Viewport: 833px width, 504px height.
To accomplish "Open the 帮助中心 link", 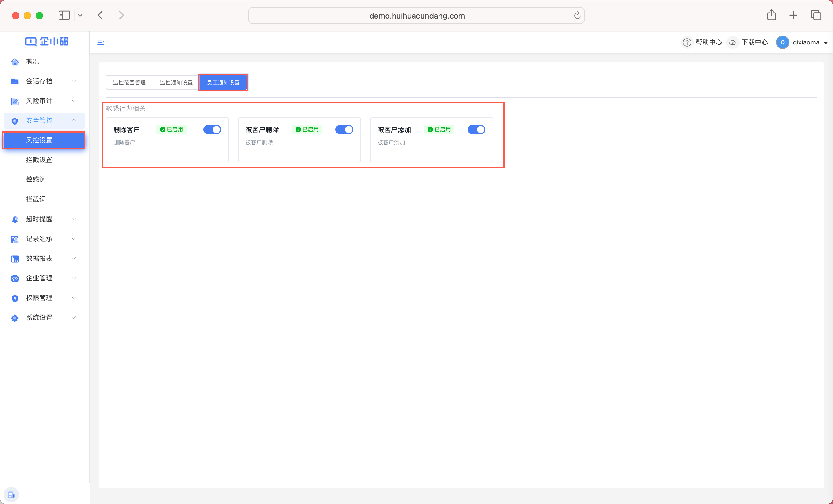I will point(708,42).
